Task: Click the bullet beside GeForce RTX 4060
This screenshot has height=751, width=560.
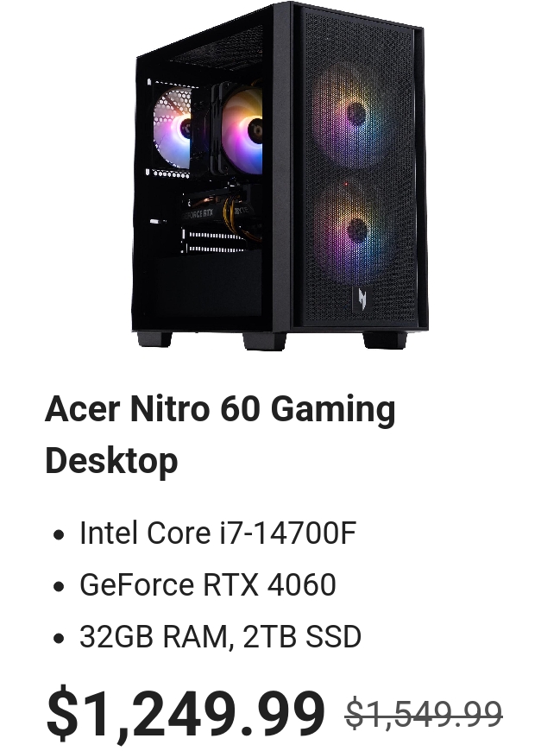Action: pos(59,586)
